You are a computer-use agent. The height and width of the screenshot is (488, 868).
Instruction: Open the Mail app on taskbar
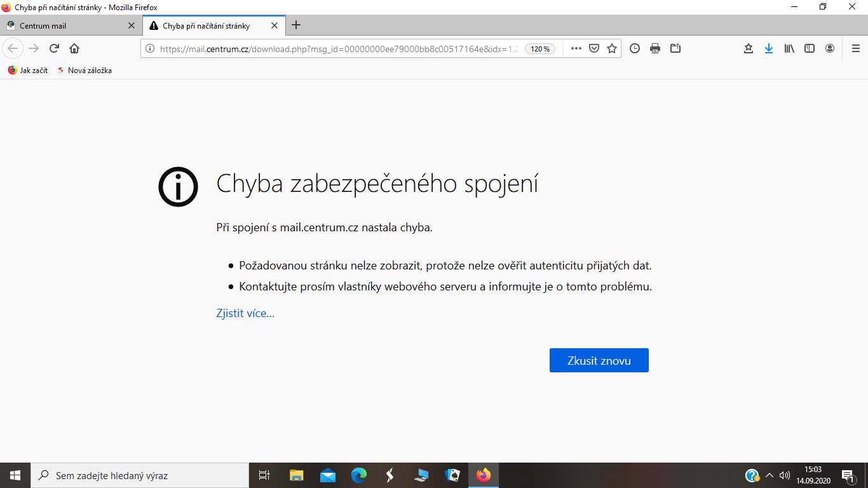coord(328,475)
